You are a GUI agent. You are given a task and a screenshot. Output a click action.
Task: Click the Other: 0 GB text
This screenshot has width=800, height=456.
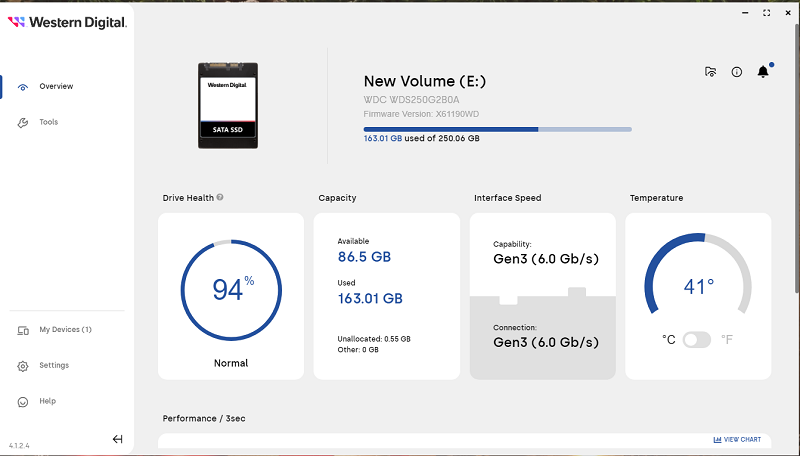[x=358, y=350]
